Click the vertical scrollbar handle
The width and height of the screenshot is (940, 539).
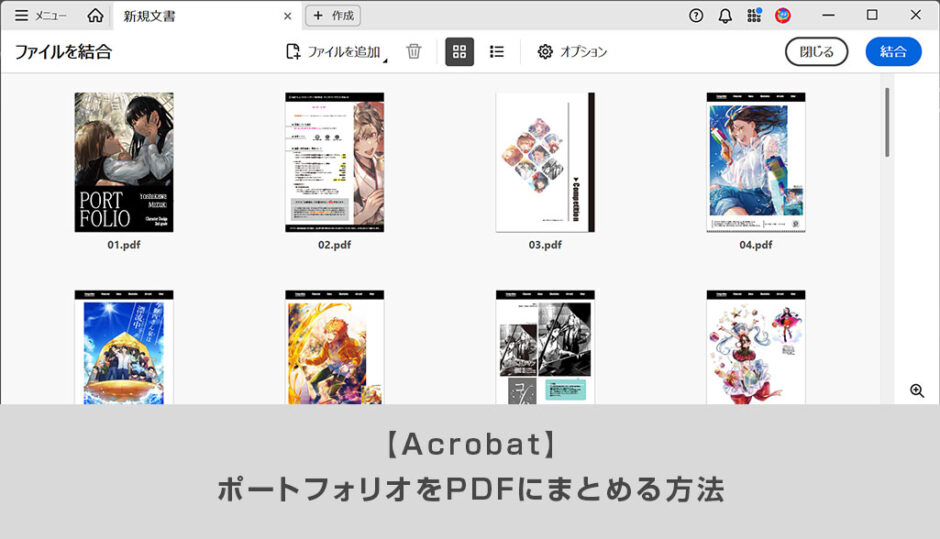tap(887, 122)
